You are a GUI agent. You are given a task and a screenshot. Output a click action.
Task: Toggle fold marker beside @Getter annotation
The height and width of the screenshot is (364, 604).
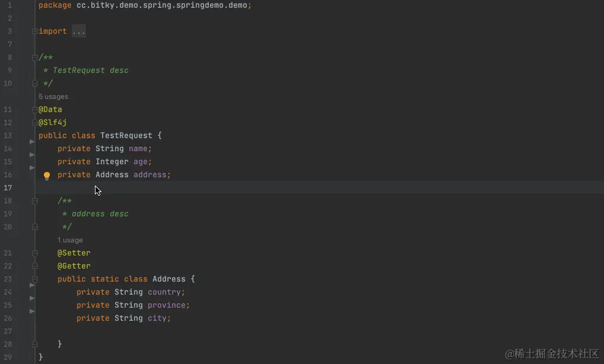pos(34,266)
